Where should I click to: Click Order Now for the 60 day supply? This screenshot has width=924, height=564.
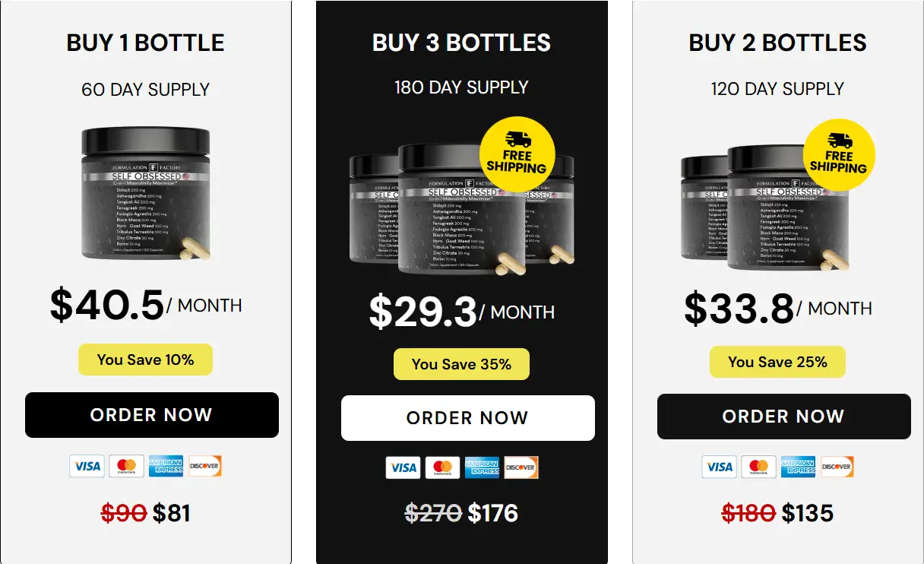tap(152, 415)
